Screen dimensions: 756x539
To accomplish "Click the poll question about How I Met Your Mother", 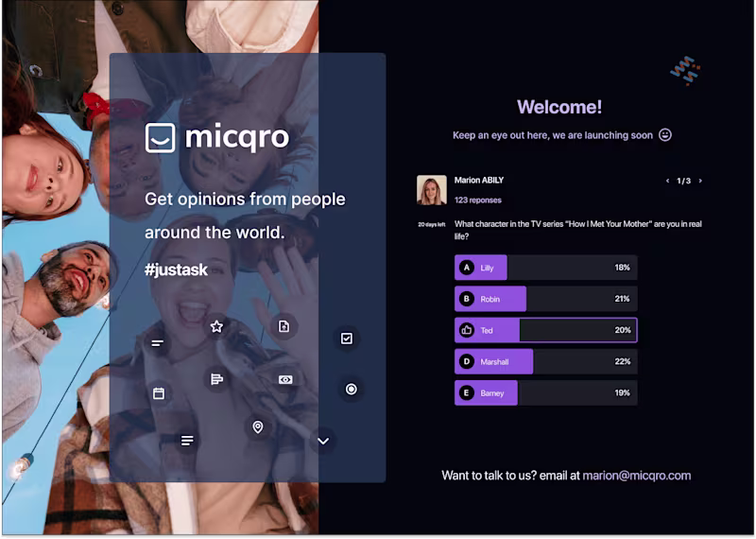I will 578,230.
